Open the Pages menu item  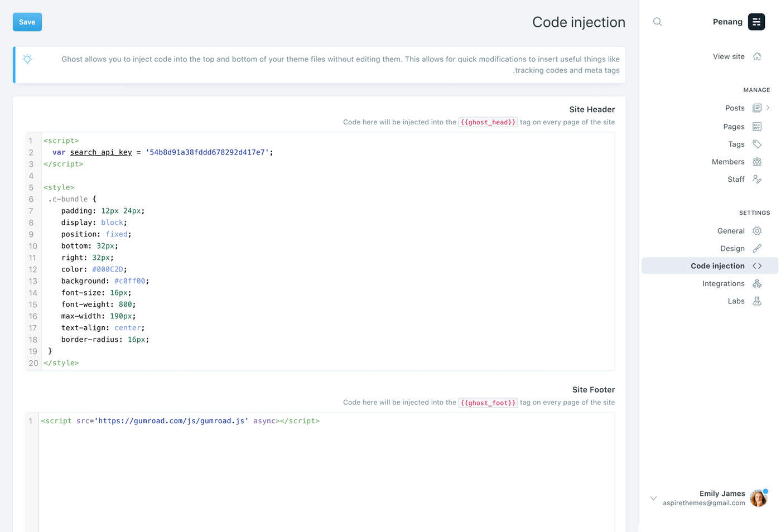734,127
